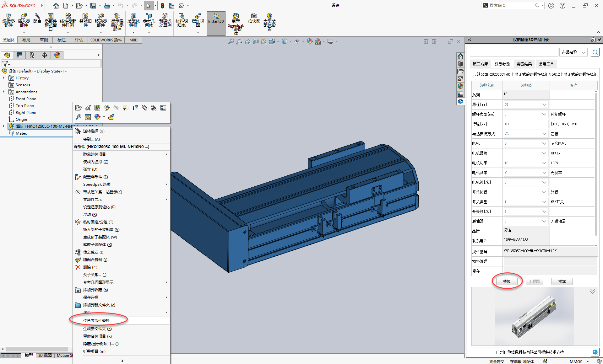Choose 删除 from context menu
Viewport: 603px width, 364px height.
[122, 267]
